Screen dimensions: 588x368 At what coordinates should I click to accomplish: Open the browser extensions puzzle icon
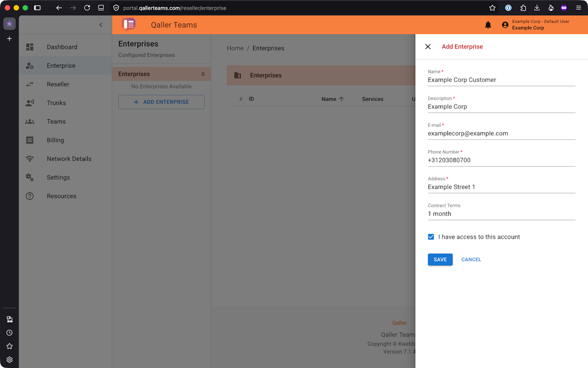(523, 8)
